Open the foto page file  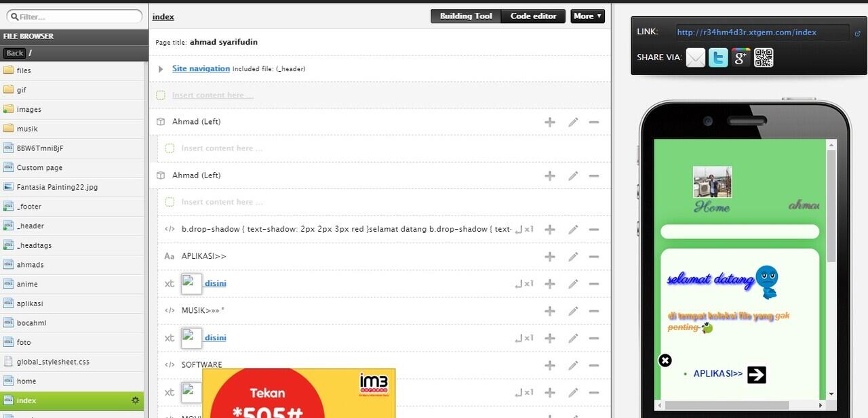(x=72, y=342)
